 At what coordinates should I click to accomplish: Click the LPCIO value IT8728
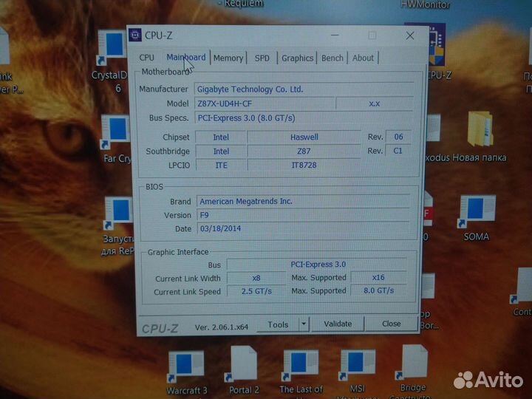[304, 166]
